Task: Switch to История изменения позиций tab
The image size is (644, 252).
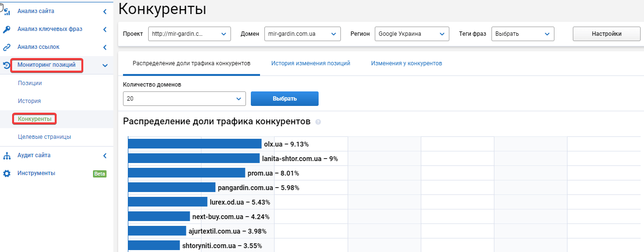Action: (310, 63)
